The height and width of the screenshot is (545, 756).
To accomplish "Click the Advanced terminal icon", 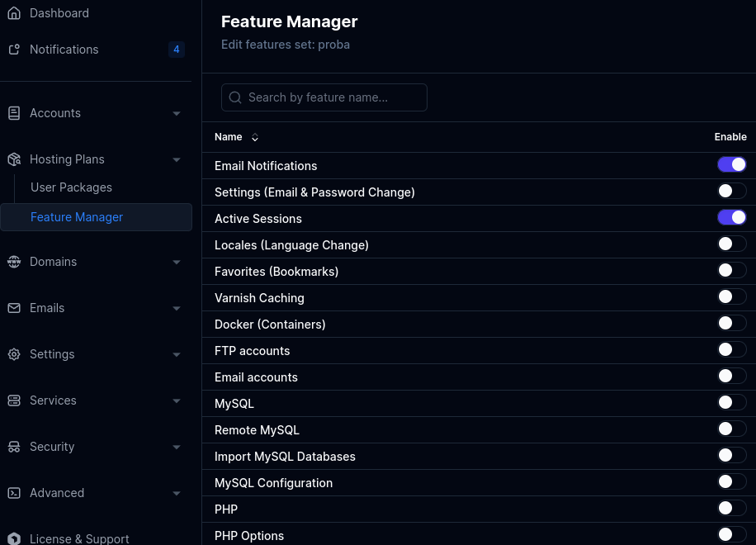I will (x=14, y=493).
